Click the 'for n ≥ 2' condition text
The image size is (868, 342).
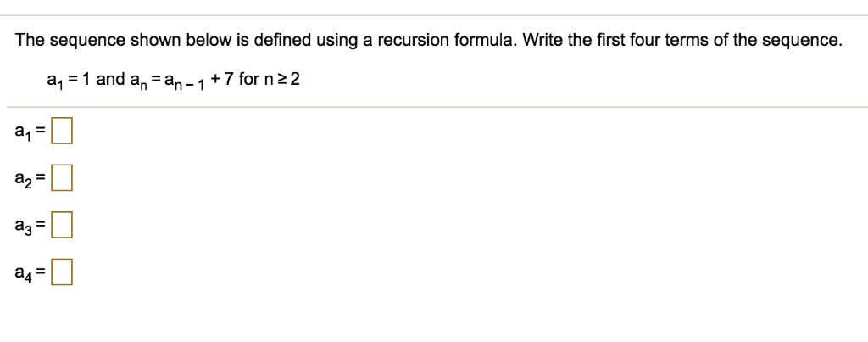(270, 80)
